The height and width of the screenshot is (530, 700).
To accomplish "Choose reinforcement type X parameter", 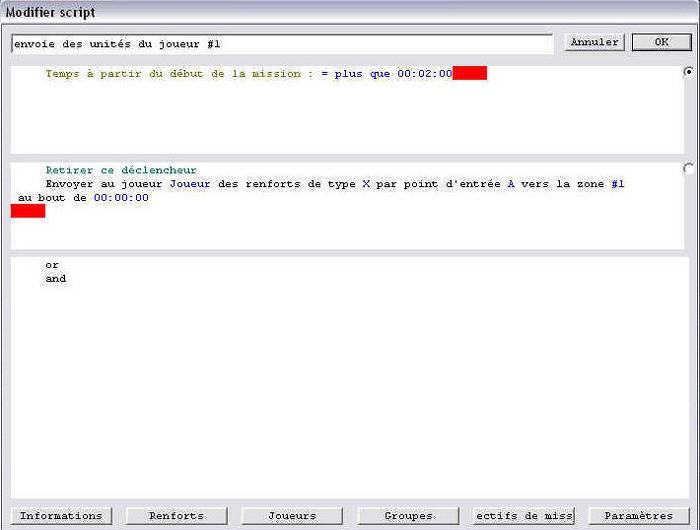I will pos(366,184).
